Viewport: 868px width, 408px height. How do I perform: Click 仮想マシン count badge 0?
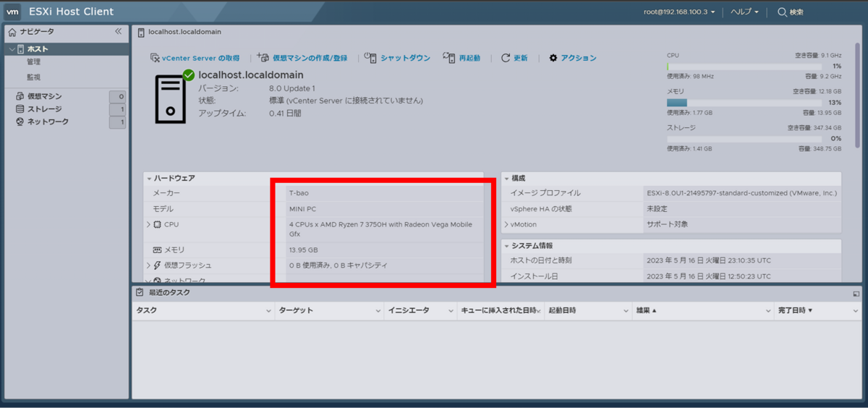[118, 96]
